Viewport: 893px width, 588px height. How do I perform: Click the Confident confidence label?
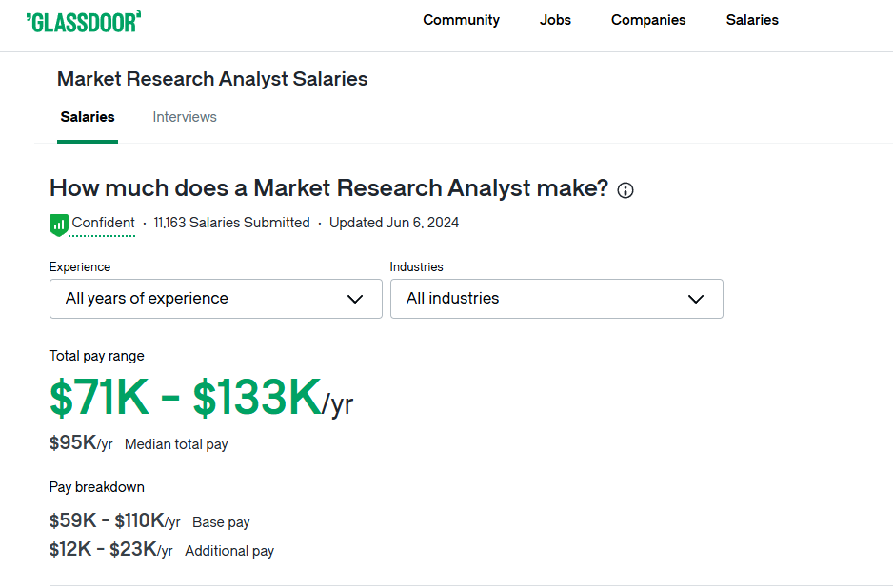[103, 223]
